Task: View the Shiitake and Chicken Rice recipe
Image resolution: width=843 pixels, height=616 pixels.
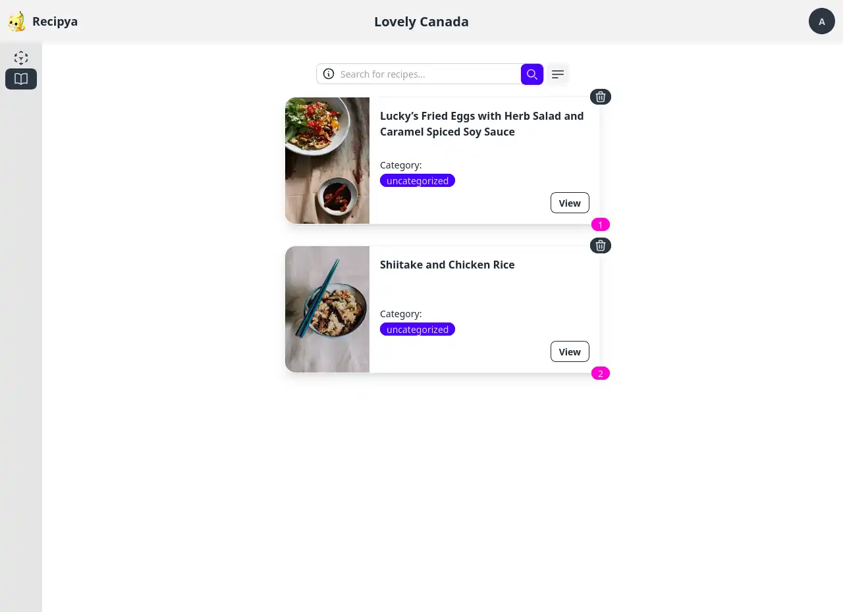Action: point(570,351)
